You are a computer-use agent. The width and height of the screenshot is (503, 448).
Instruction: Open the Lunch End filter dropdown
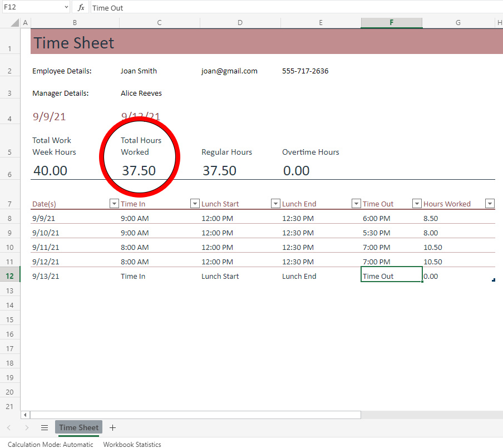coord(356,204)
